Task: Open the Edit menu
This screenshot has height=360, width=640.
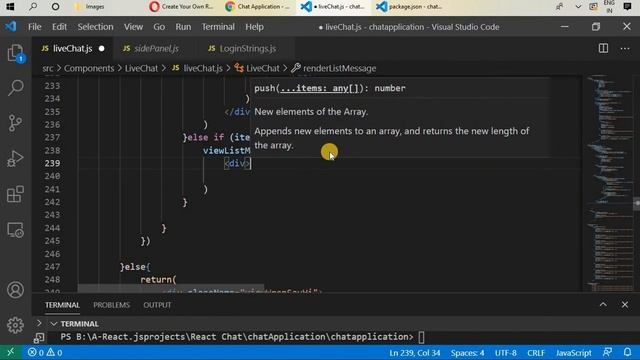Action: (60, 27)
